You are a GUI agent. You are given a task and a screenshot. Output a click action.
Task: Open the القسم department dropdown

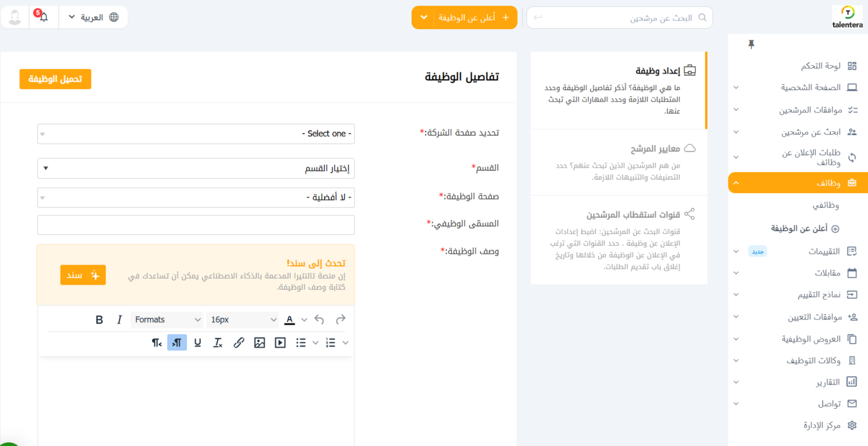click(x=196, y=168)
